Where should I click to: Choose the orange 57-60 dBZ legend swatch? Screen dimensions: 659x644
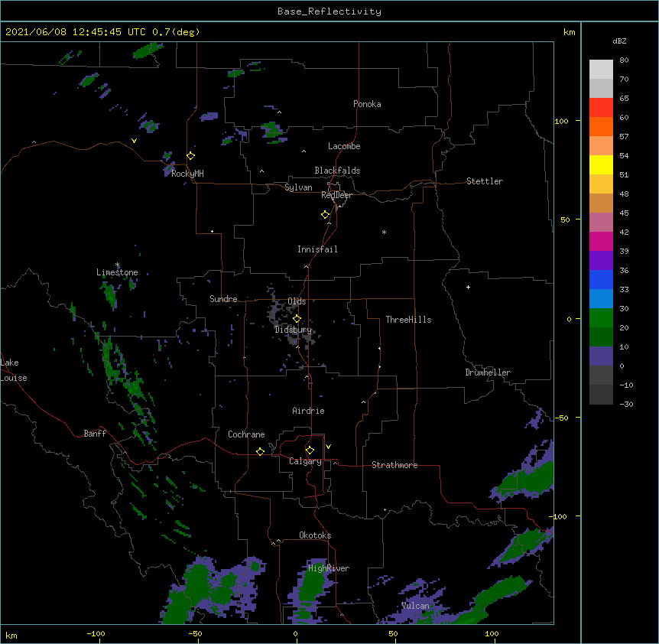click(x=601, y=126)
